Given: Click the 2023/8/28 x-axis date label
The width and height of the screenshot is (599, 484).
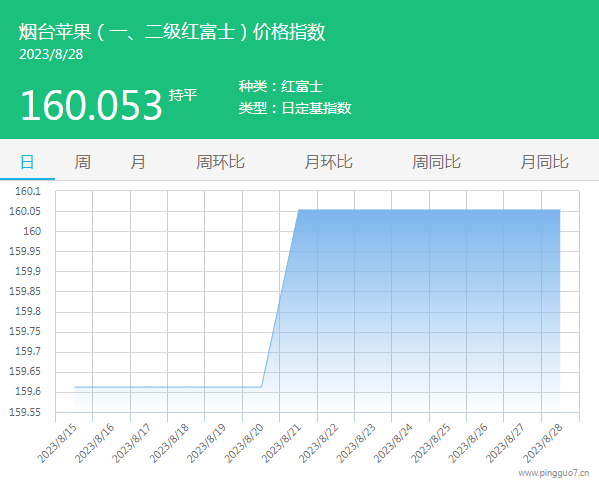Looking at the screenshot, I should pos(543,443).
